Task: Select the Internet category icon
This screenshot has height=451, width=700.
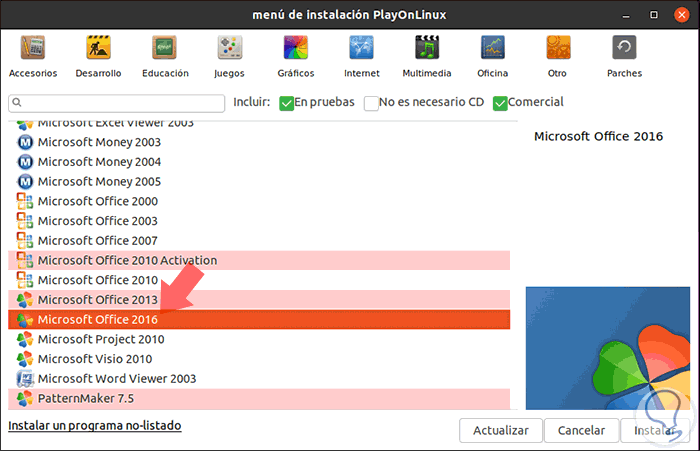Action: point(362,47)
